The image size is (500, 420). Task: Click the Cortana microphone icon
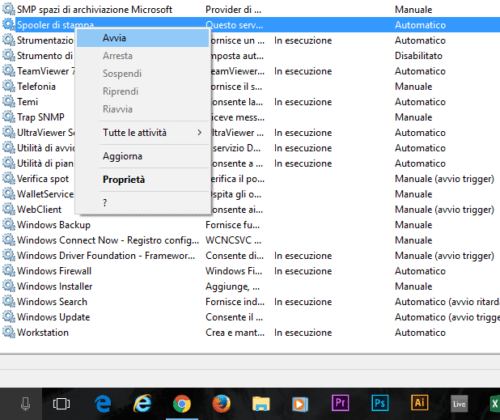tap(25, 404)
